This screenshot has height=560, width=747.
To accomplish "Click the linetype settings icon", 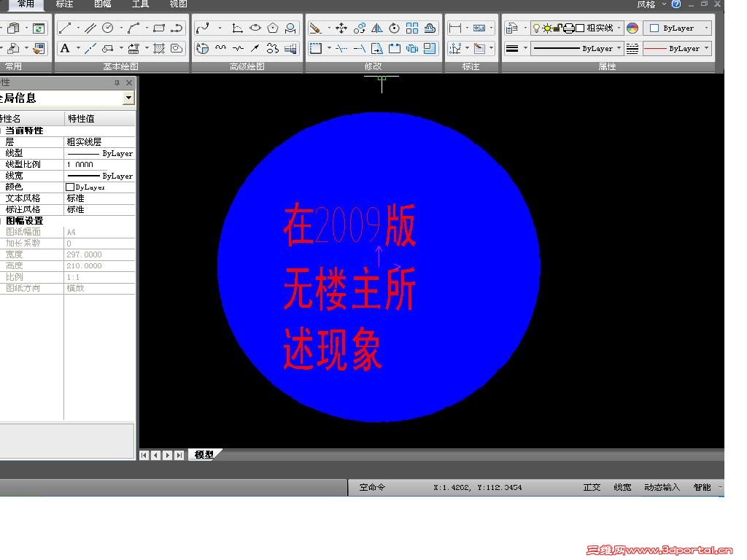I will 632,48.
